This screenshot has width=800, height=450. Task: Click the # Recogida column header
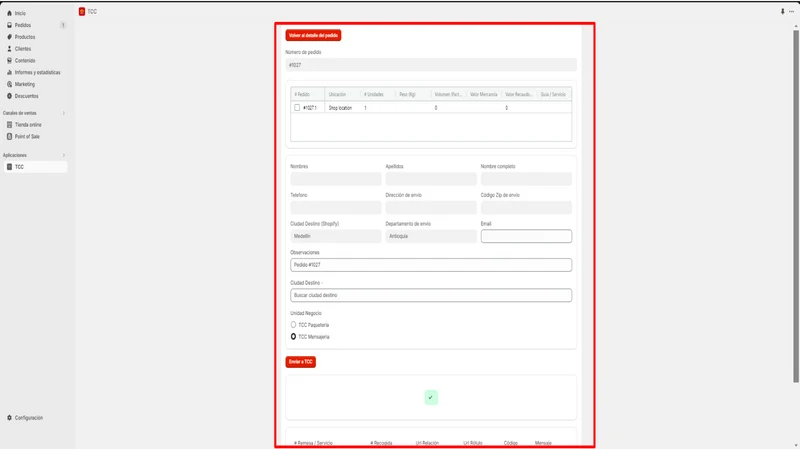pos(381,443)
